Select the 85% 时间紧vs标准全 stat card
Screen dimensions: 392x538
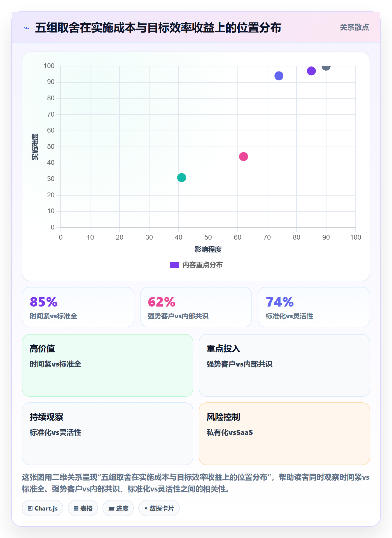(x=78, y=307)
